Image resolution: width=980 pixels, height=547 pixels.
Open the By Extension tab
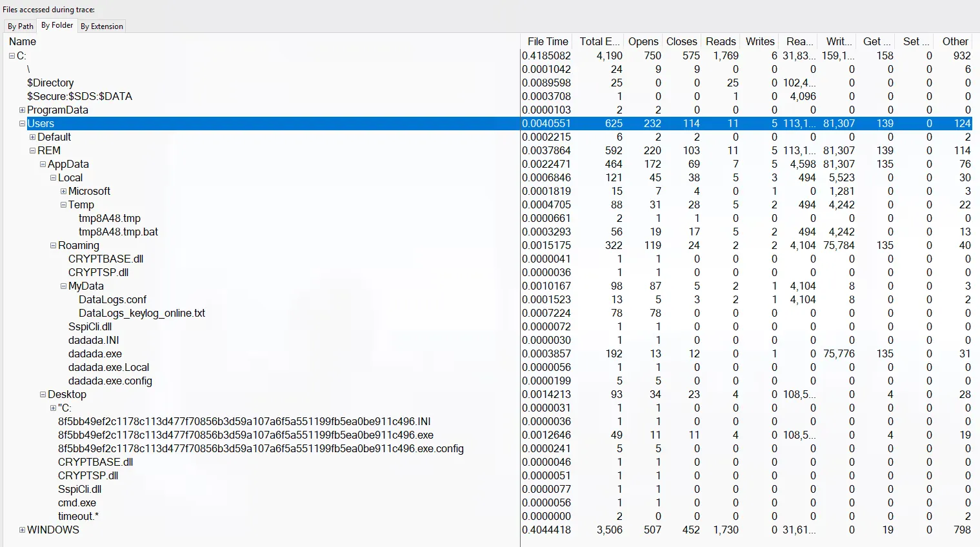101,26
